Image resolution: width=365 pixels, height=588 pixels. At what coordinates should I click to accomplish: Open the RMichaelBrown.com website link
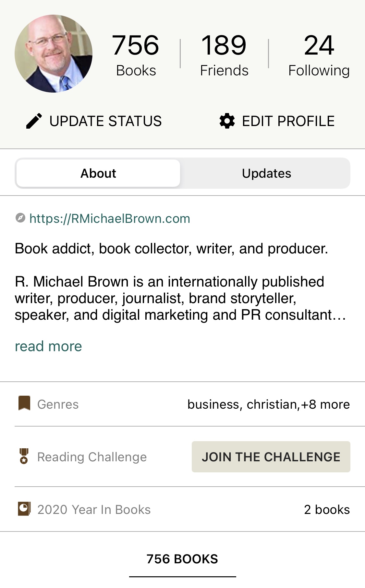tap(110, 219)
